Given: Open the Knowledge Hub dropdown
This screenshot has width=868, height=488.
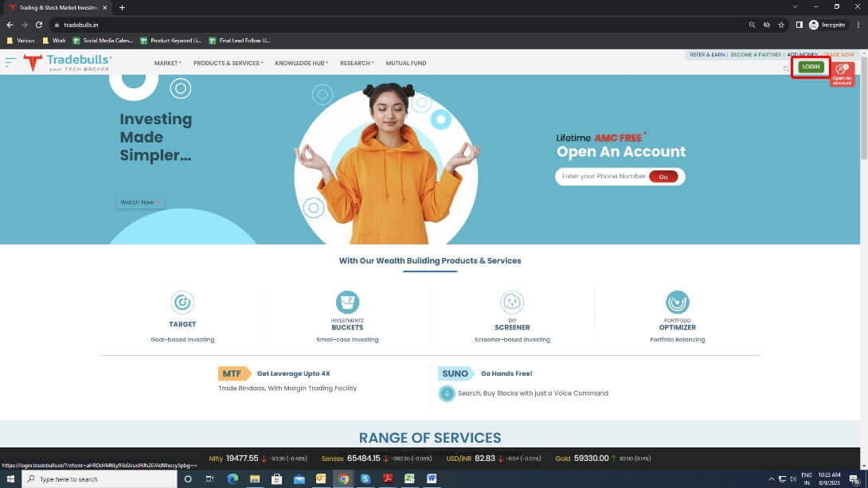Looking at the screenshot, I should (x=301, y=63).
